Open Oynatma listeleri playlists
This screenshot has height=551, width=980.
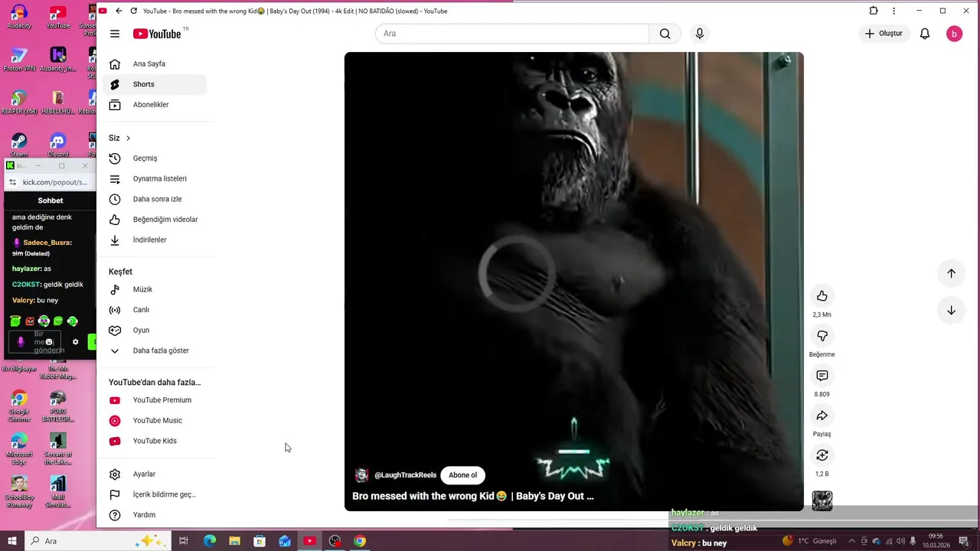pyautogui.click(x=155, y=179)
